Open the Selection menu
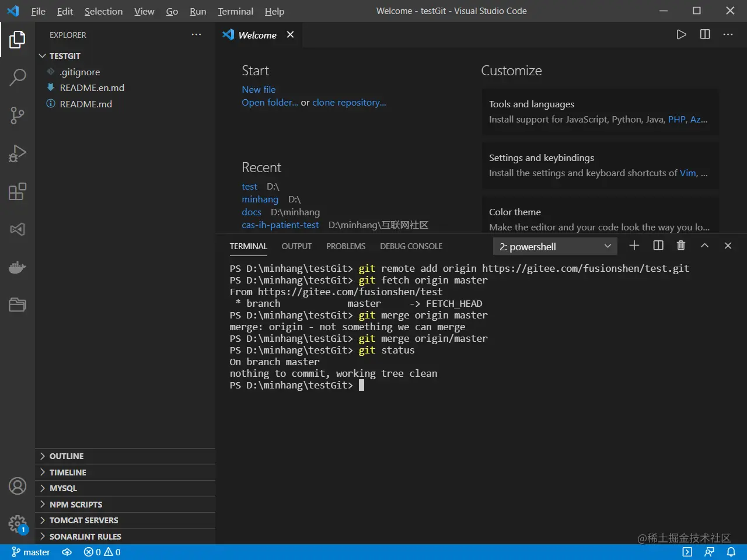Viewport: 747px width, 560px height. [x=103, y=11]
